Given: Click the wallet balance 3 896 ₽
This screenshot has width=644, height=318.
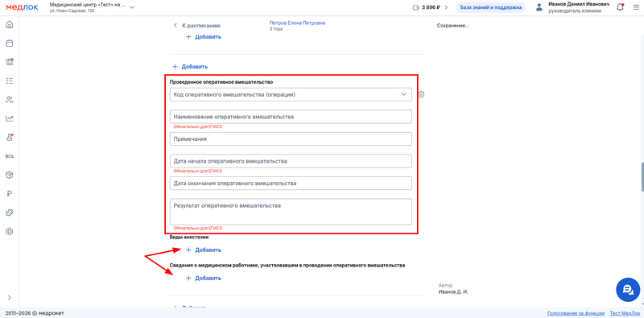Looking at the screenshot, I should point(427,7).
